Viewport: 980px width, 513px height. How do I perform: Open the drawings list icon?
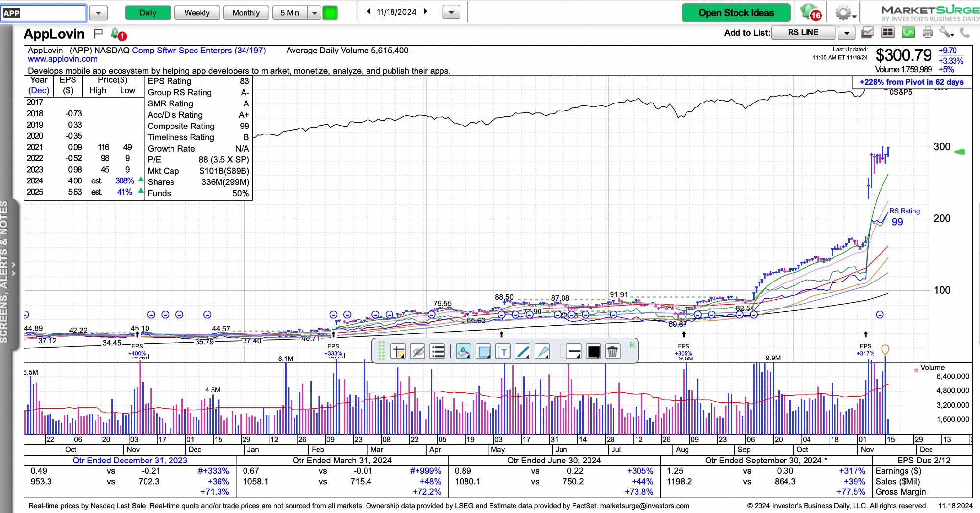tap(437, 351)
